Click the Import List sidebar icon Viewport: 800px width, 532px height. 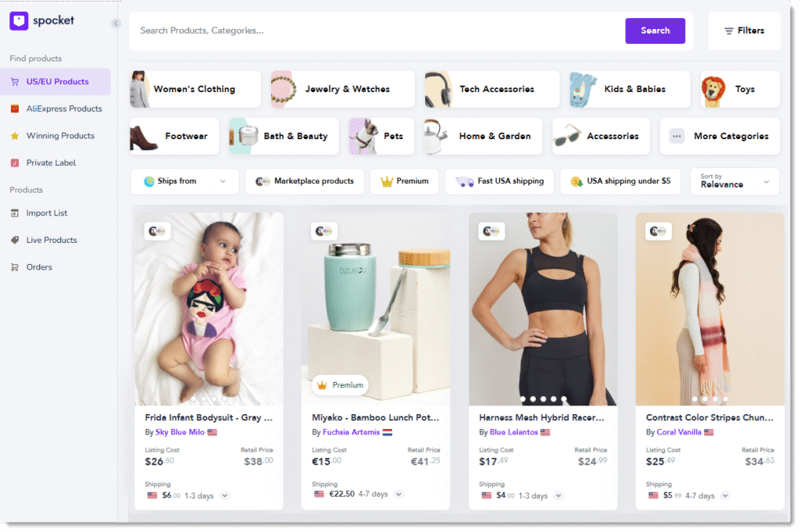point(15,213)
